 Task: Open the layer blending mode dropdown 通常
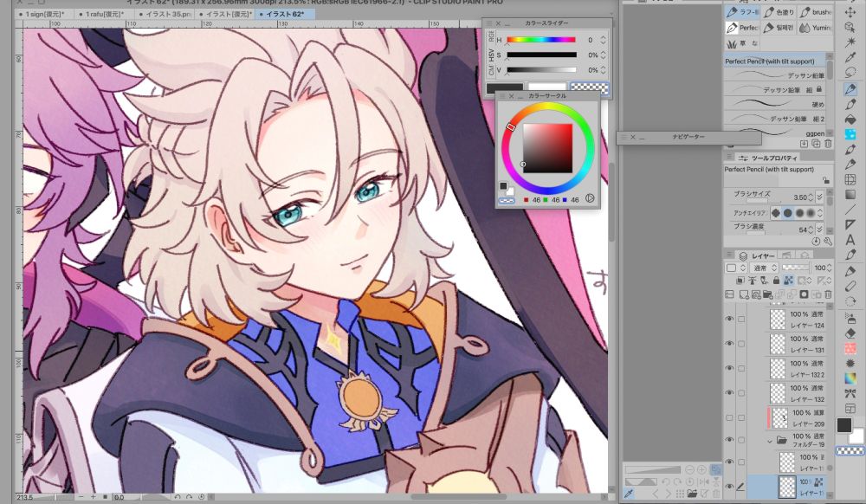[x=766, y=268]
